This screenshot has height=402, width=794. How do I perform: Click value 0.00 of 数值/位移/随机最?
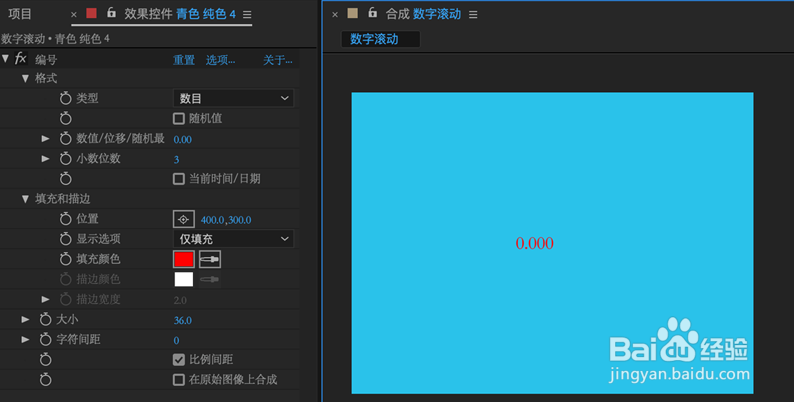pos(182,139)
